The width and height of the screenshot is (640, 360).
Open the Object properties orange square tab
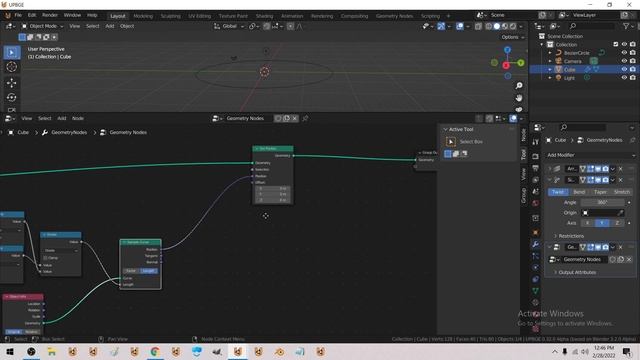coord(536,232)
